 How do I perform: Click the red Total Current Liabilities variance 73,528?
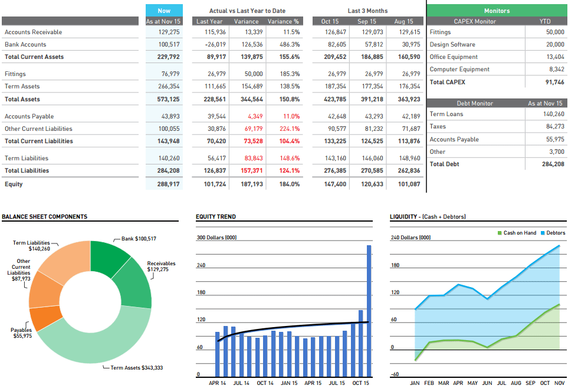pyautogui.click(x=253, y=141)
